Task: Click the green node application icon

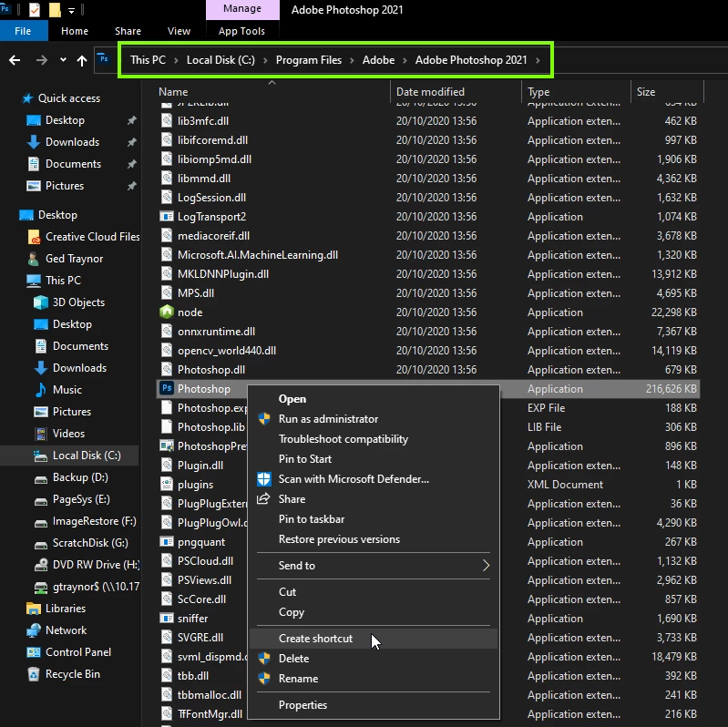Action: 167,312
